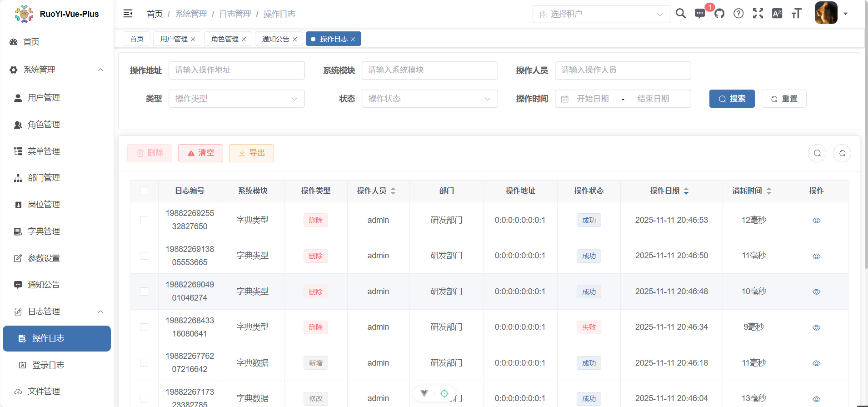Open the GitHub repository icon
Image resolution: width=868 pixels, height=407 pixels.
click(x=719, y=14)
